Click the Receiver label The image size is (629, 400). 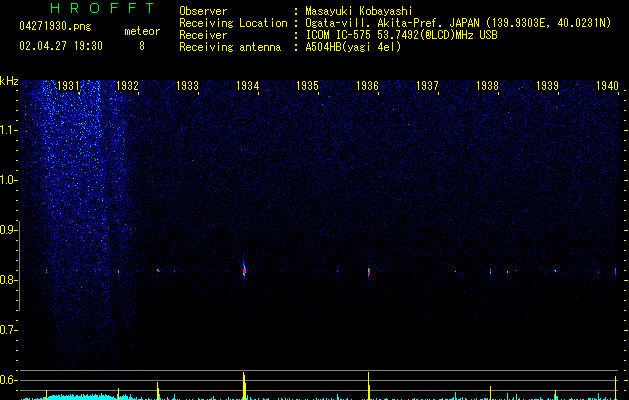pos(203,35)
